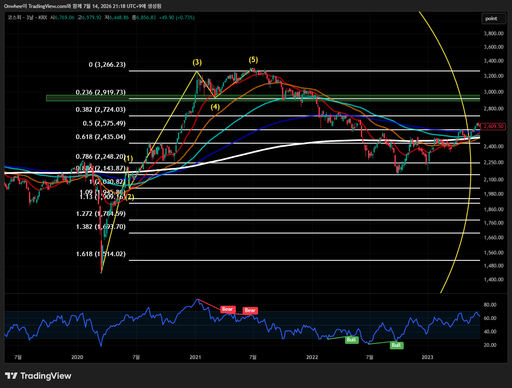This screenshot has width=512, height=388.
Task: Click RSI axis value 80.00
Action: 490,305
